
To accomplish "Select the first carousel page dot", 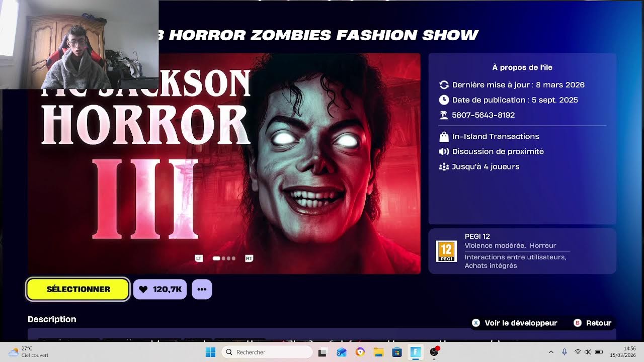I will (x=216, y=258).
